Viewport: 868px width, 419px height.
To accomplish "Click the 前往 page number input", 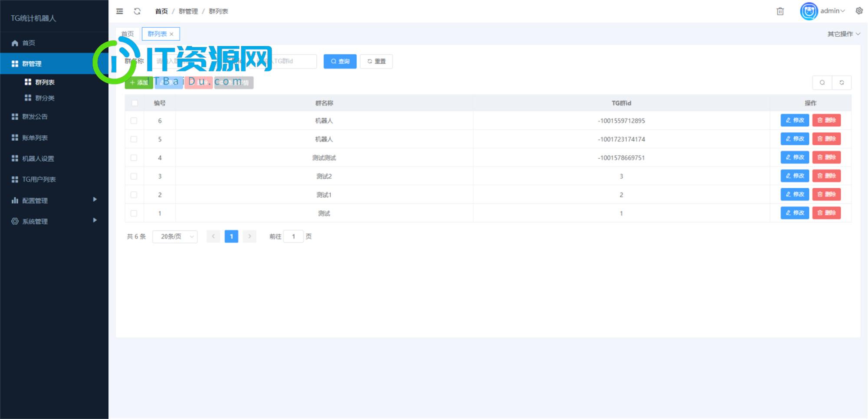I will tap(293, 236).
